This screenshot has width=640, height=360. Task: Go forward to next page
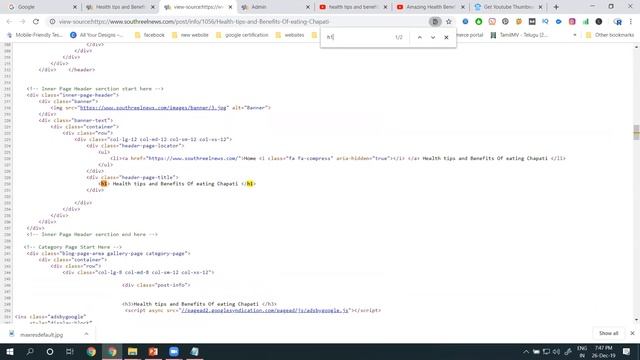coord(22,22)
